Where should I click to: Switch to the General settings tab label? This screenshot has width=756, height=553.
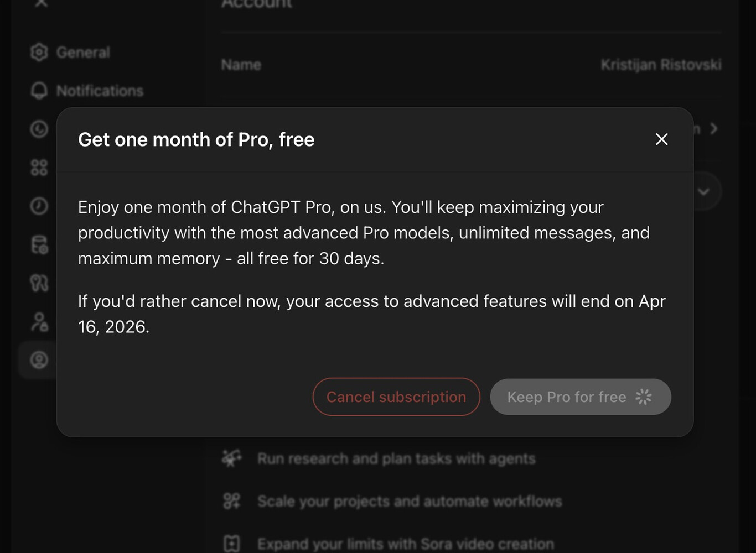83,53
